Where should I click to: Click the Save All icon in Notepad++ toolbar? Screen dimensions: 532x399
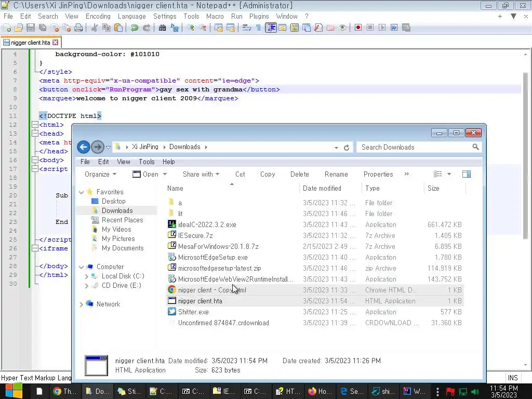[x=43, y=28]
